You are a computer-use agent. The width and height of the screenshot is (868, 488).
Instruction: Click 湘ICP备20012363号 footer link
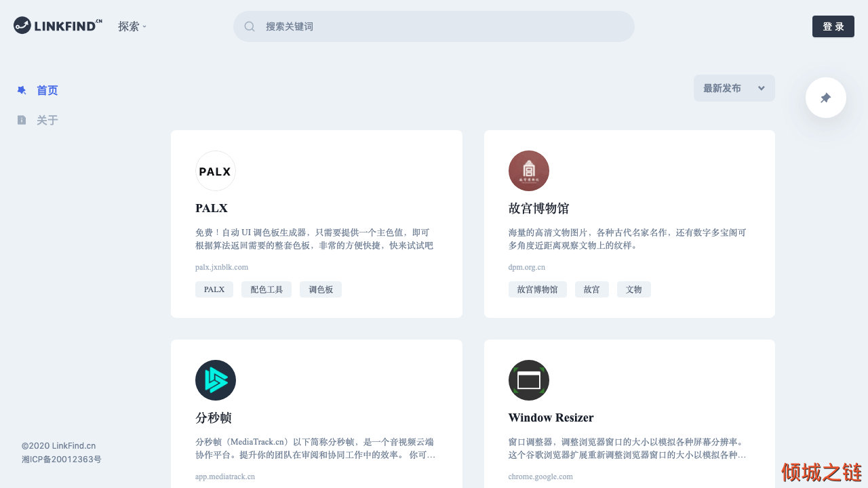[x=62, y=460]
